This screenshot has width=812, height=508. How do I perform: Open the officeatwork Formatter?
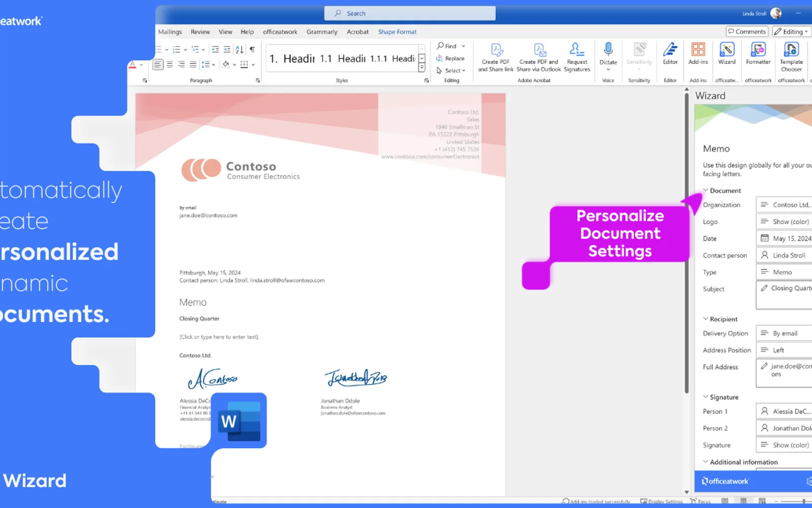click(758, 53)
